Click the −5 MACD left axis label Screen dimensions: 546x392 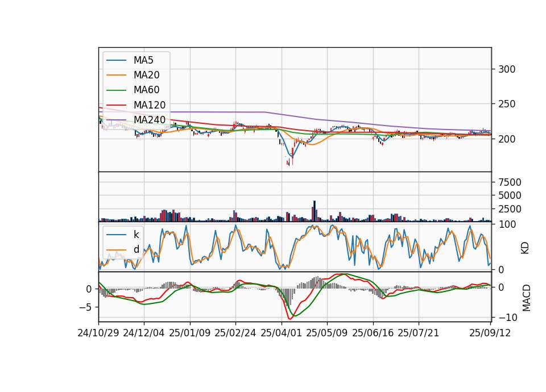point(85,307)
